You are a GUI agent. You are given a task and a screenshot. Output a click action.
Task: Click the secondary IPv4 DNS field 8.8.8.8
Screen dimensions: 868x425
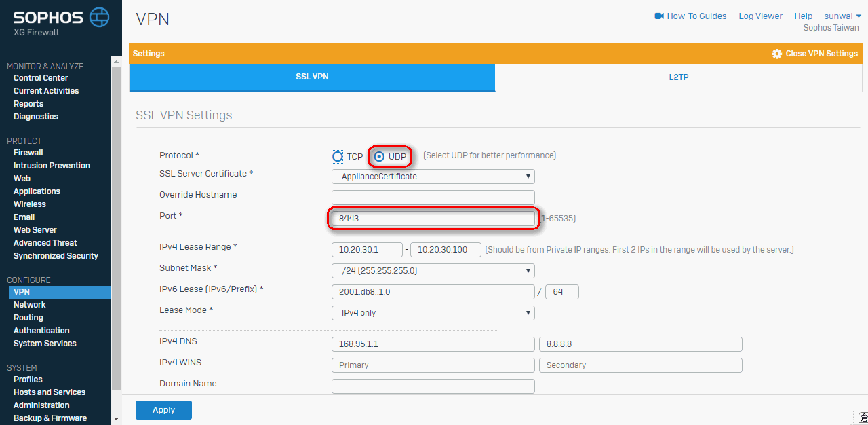point(641,344)
